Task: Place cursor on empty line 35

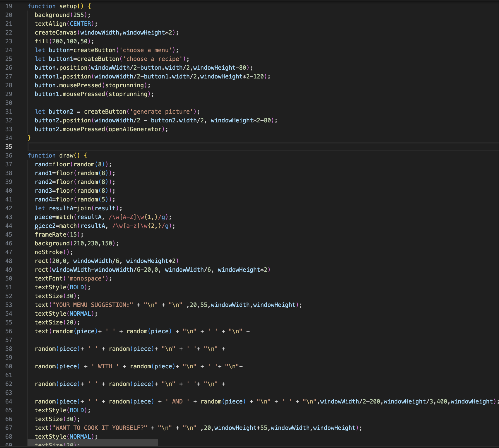Action: [263, 147]
